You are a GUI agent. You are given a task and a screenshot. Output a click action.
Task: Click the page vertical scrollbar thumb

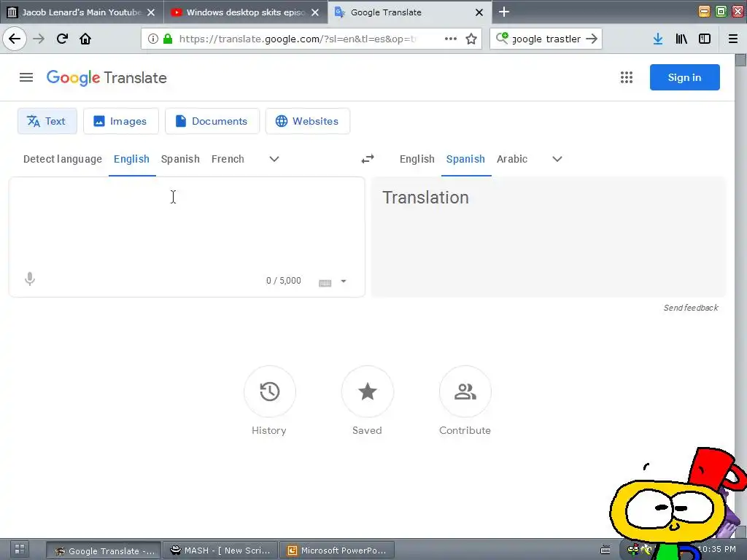(x=740, y=60)
